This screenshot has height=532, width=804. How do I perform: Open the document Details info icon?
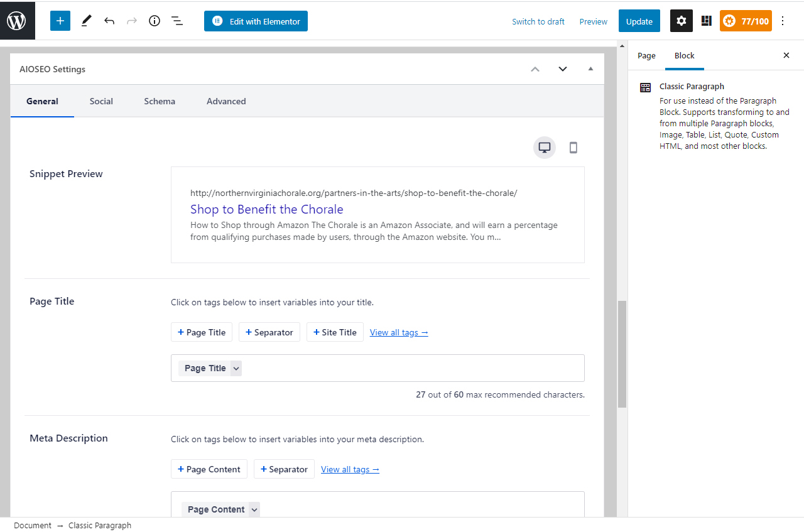tap(155, 21)
